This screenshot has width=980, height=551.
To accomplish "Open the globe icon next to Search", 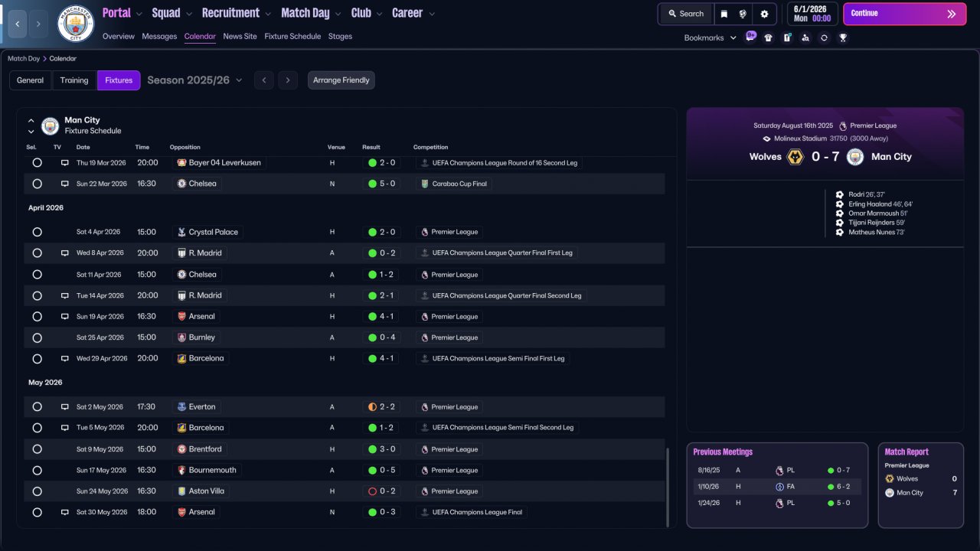I will pos(743,14).
